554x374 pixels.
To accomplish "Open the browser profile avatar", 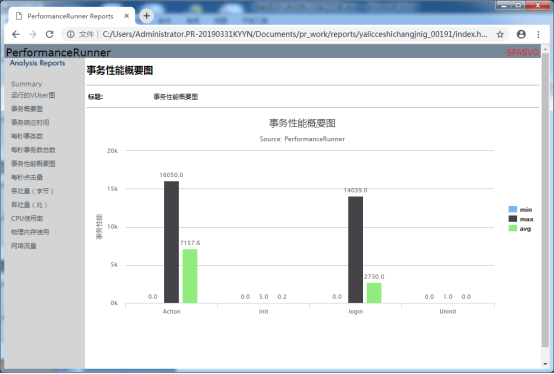I will (521, 34).
